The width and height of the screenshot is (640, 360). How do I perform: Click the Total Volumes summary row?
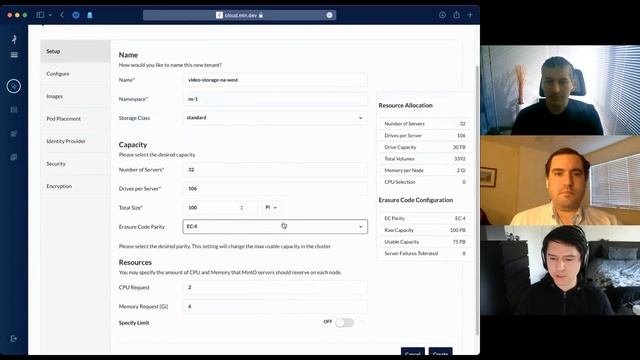[x=425, y=159]
